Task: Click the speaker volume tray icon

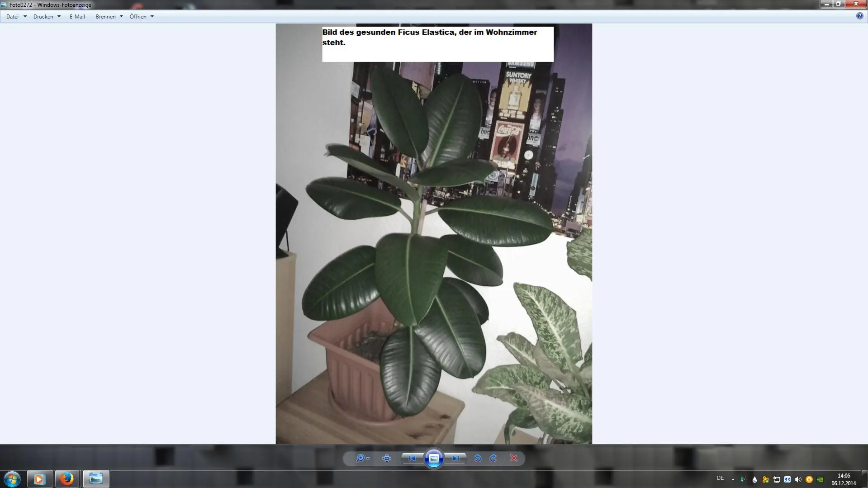Action: coord(798,479)
